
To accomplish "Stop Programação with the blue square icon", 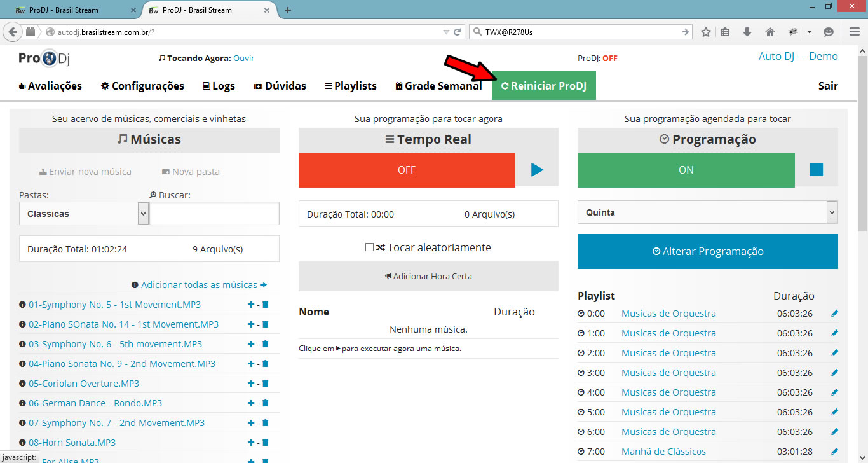I will click(x=816, y=170).
